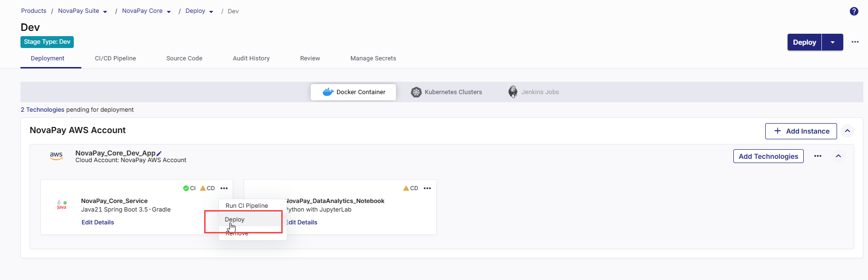The image size is (868, 280).
Task: Select the Docker Container view
Action: (353, 92)
